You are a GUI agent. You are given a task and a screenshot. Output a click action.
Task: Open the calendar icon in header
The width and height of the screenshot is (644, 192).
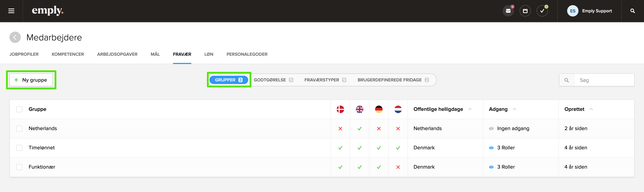coord(525,11)
